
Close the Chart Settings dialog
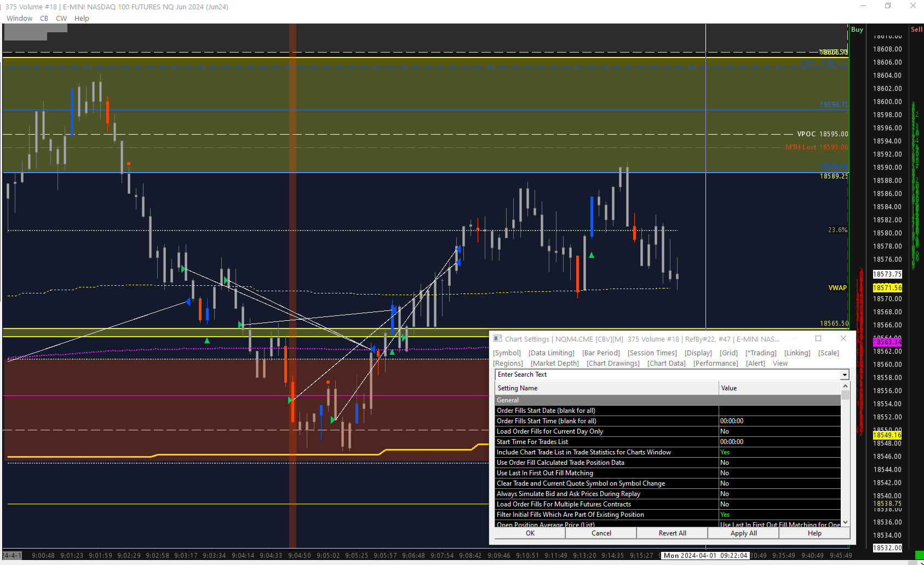click(x=843, y=339)
